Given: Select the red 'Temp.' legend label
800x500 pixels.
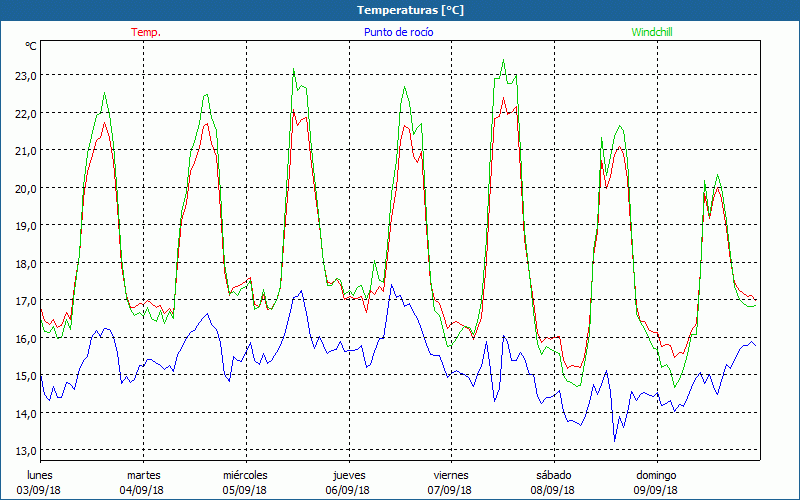Looking at the screenshot, I should click(146, 32).
